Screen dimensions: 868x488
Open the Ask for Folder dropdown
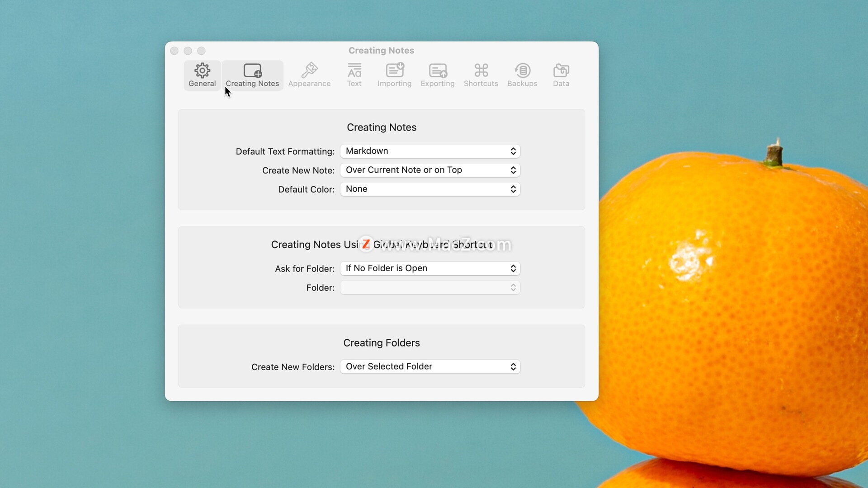430,268
